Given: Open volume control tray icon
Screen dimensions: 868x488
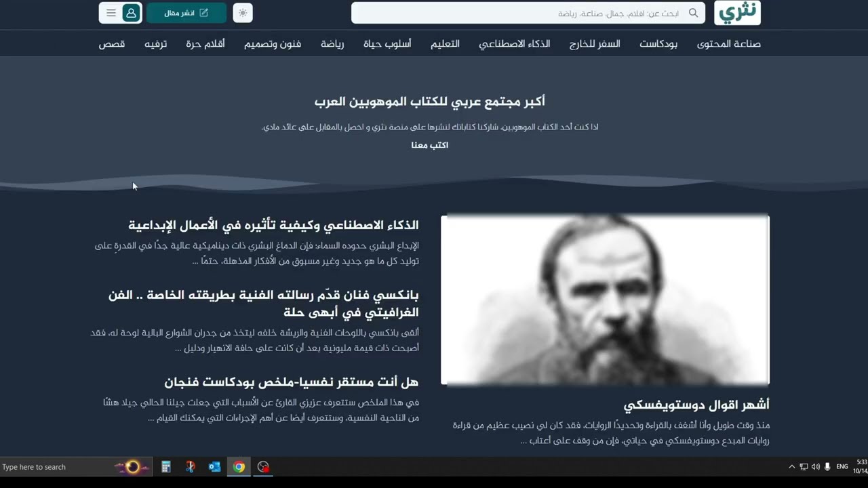Looking at the screenshot, I should (x=815, y=467).
